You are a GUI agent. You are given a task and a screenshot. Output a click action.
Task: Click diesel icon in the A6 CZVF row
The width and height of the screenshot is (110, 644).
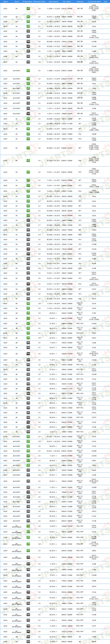pos(28,432)
